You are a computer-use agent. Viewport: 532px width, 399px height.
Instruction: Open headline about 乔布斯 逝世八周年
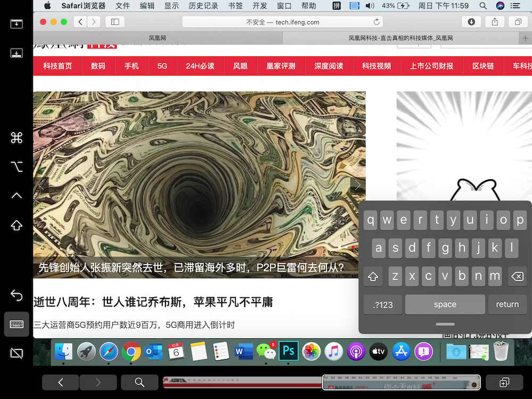click(153, 302)
